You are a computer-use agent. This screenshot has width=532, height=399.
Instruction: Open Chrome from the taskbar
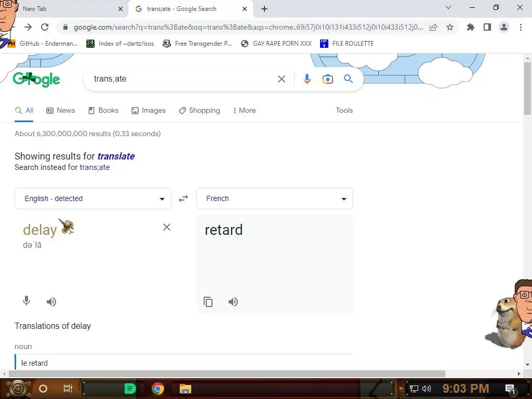tap(157, 389)
